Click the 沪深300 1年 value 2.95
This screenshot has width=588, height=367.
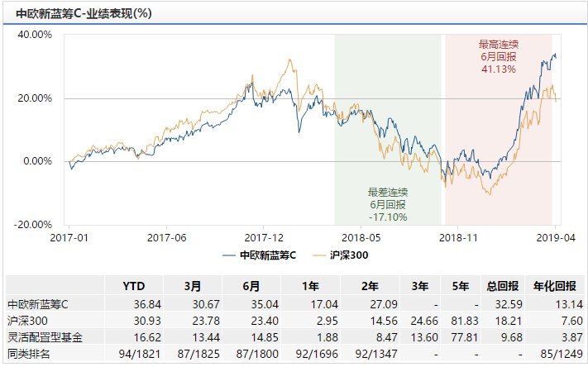tap(327, 321)
